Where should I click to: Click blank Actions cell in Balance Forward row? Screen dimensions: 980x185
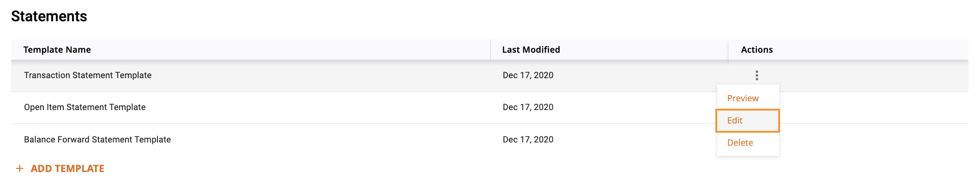point(873,140)
